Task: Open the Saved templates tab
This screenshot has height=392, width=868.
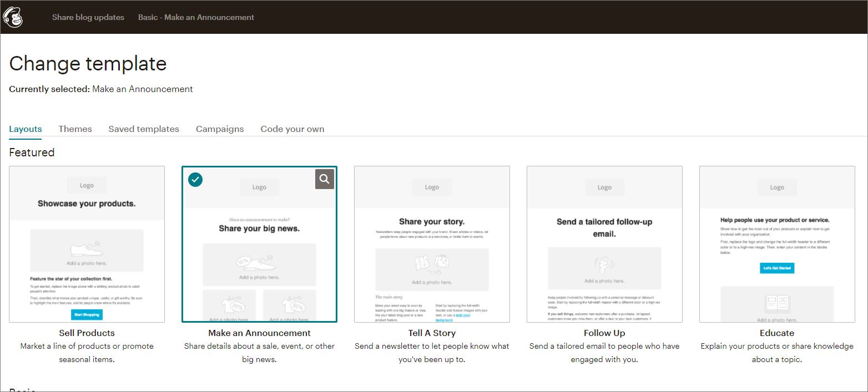Action: tap(144, 129)
